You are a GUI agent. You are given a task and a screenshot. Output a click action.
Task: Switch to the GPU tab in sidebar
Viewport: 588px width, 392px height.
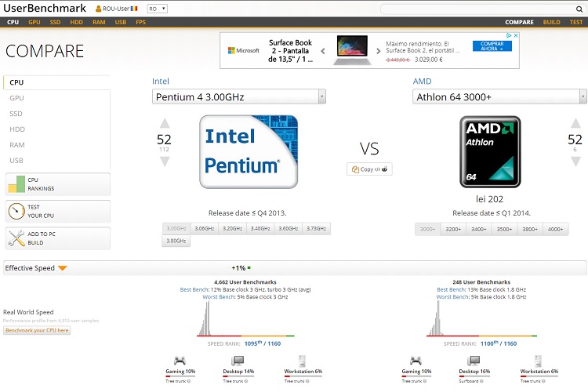(x=16, y=98)
